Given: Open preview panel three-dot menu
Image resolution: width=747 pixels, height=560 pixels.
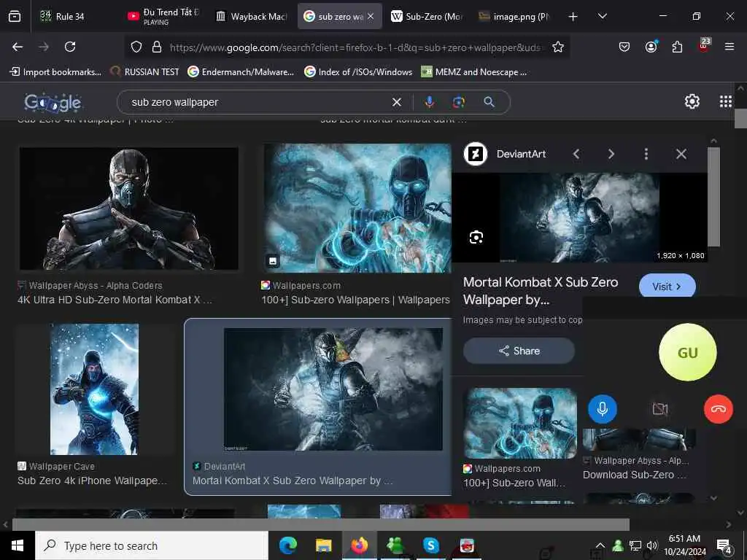Looking at the screenshot, I should click(x=646, y=154).
